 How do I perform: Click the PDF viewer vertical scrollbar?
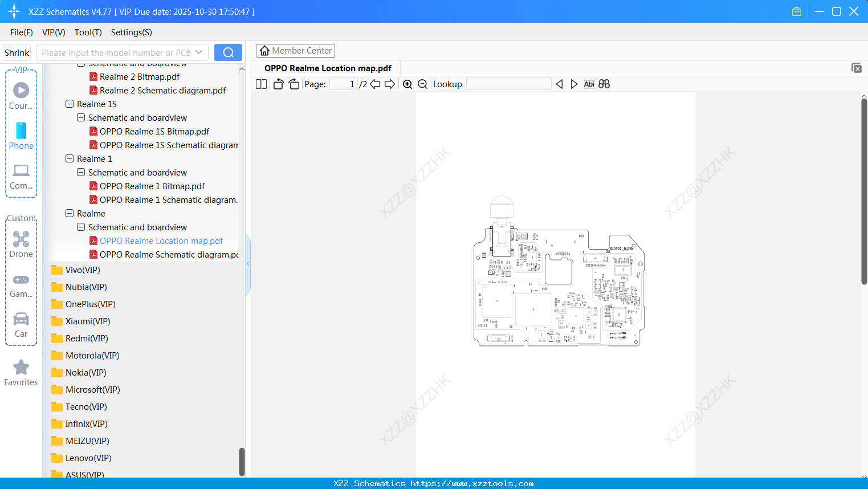[x=864, y=191]
